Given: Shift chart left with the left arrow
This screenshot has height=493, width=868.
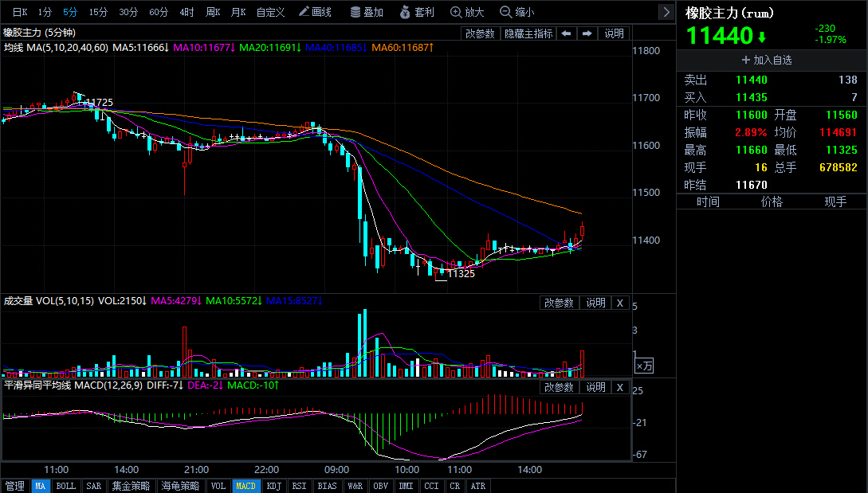Looking at the screenshot, I should [x=566, y=33].
